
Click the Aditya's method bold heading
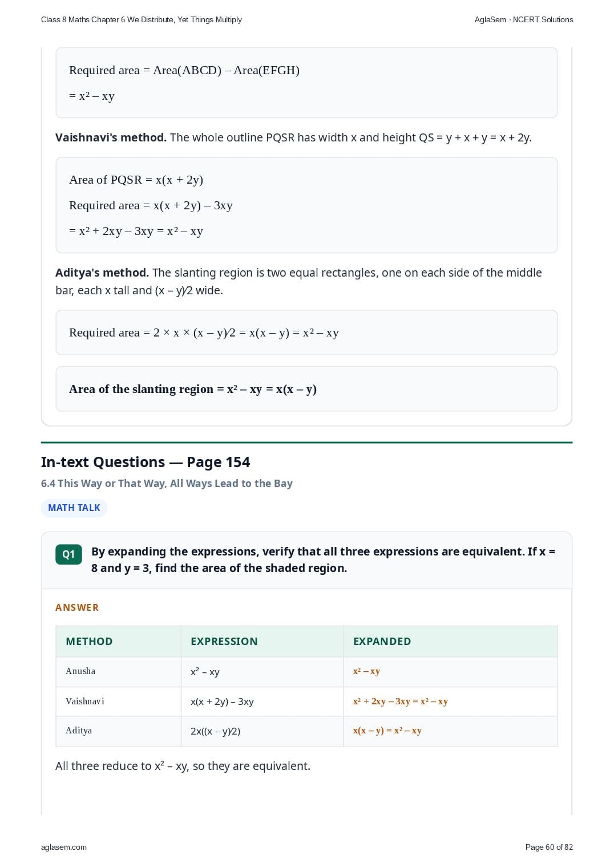(x=102, y=273)
